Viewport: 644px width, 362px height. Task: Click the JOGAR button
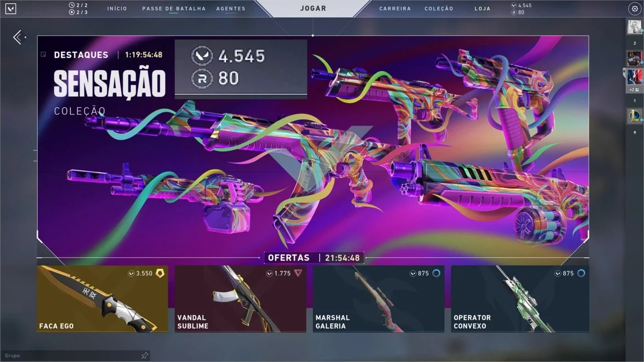[x=313, y=8]
